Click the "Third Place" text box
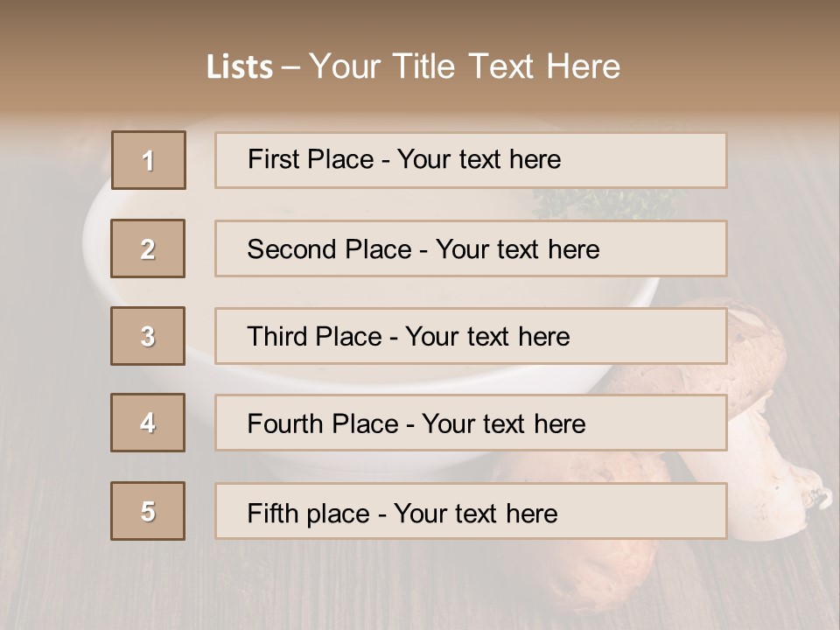 471,336
